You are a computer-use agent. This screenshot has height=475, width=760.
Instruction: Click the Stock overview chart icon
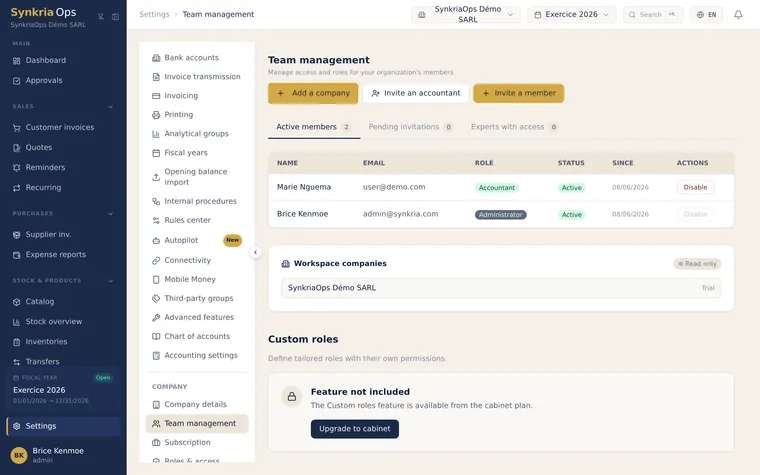coord(16,322)
